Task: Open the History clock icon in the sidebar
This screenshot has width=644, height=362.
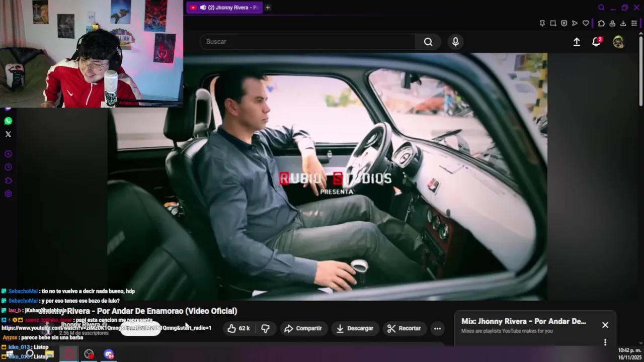Action: [8, 167]
